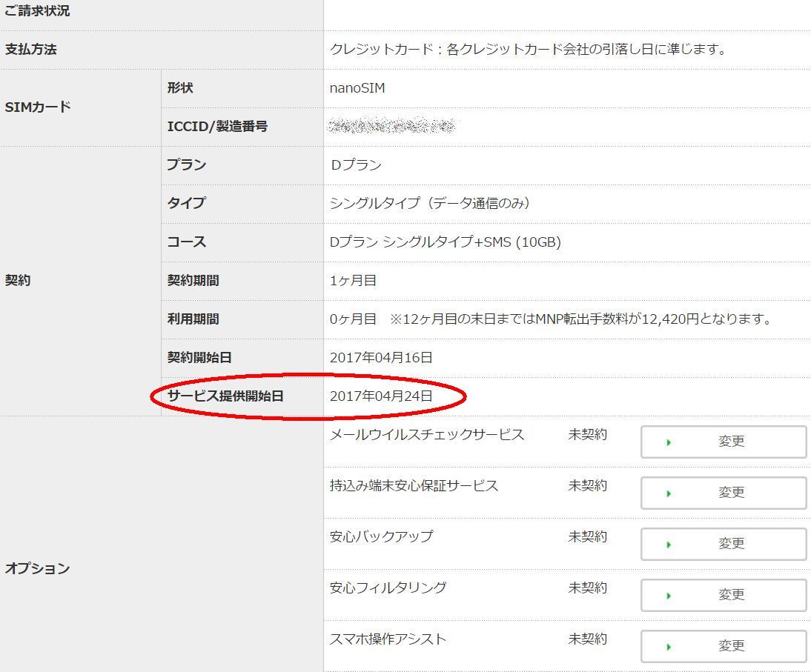Click green arrow icon in メールウイルスチェック row
The height and width of the screenshot is (672, 811).
coord(669,442)
